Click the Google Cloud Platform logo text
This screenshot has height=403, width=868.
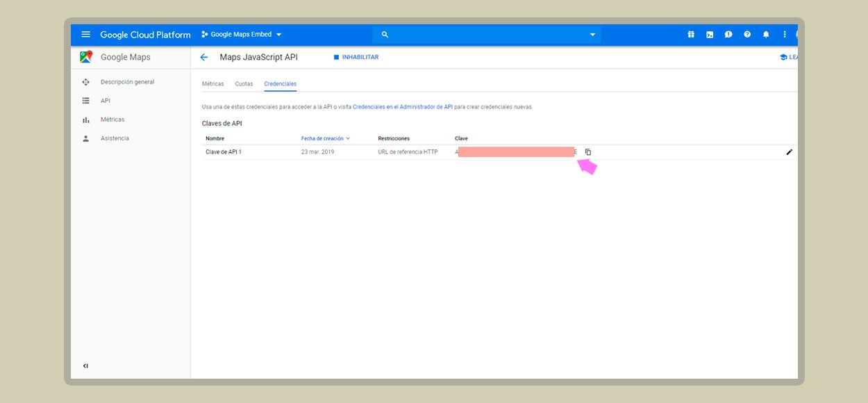pos(145,35)
